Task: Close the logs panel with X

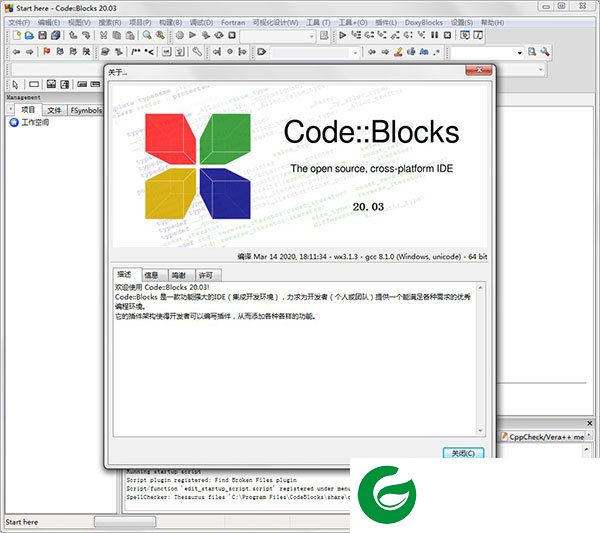Action: [x=590, y=423]
